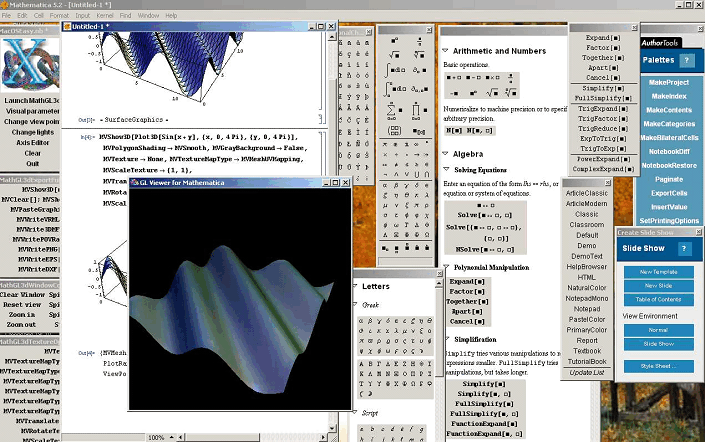Collapse the Greek letters group
This screenshot has height=442, width=705.
[x=355, y=304]
